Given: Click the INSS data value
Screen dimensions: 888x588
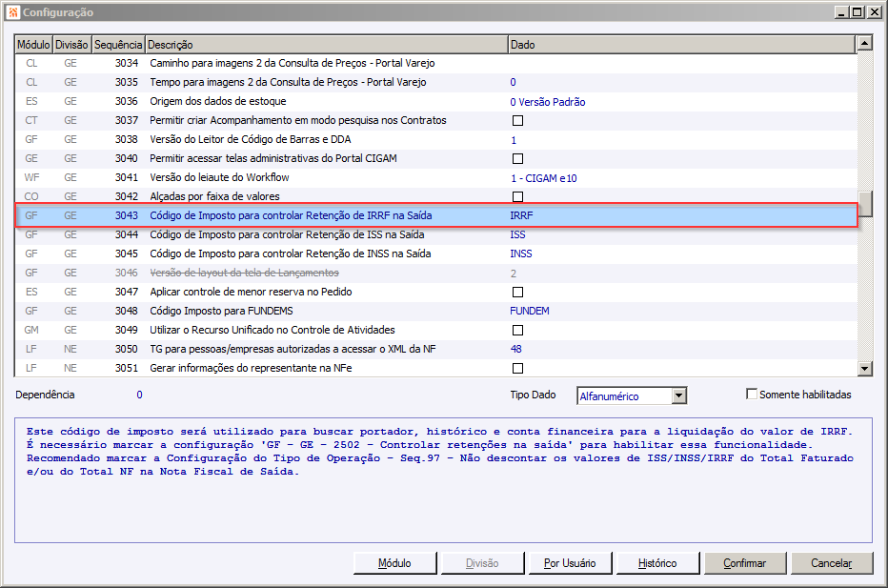Looking at the screenshot, I should (521, 253).
